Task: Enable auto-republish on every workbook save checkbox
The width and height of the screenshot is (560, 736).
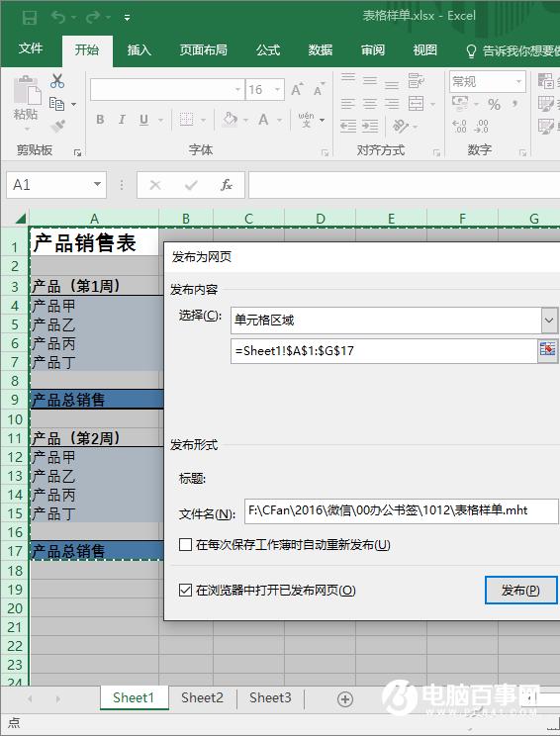Action: click(185, 544)
